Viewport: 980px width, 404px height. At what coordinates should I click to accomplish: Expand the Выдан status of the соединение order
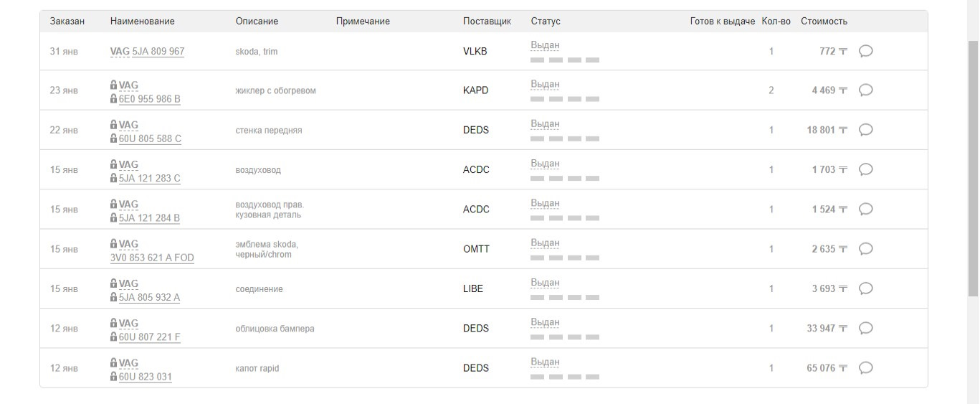[545, 283]
